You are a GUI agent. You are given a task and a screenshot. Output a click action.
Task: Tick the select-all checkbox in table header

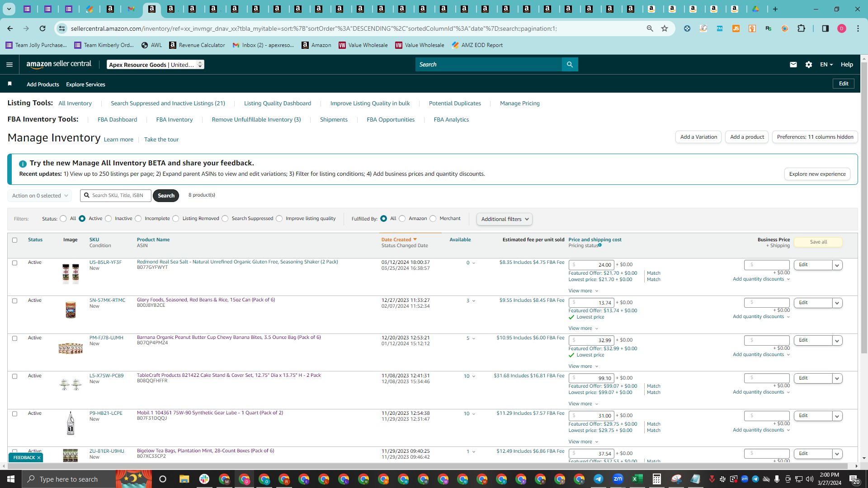tap(14, 240)
